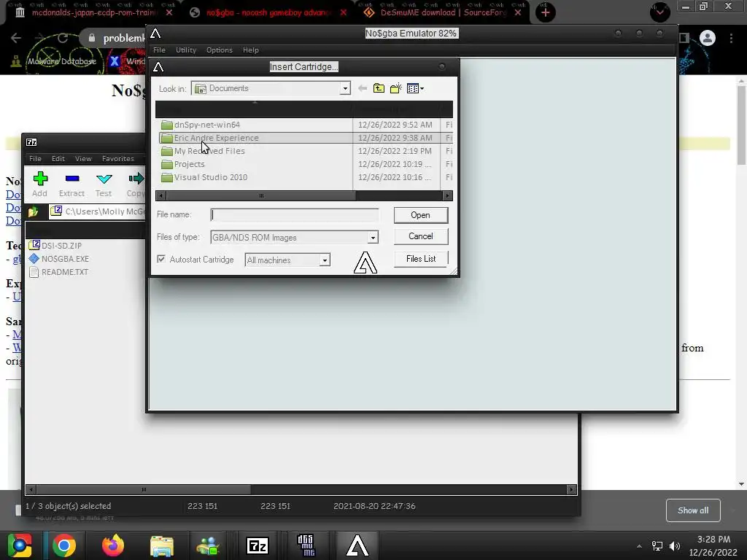747x560 pixels.
Task: Click the Files List button
Action: pyautogui.click(x=421, y=259)
